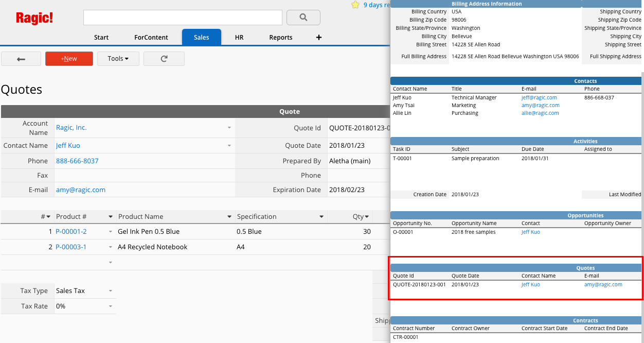Open the Product # column dropdown arrow
This screenshot has height=343, width=644.
111,217
